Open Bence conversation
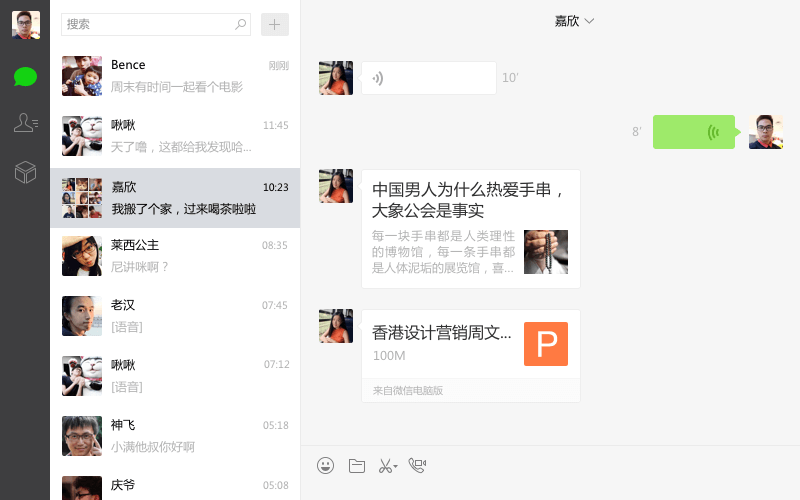The image size is (800, 500). tap(175, 76)
